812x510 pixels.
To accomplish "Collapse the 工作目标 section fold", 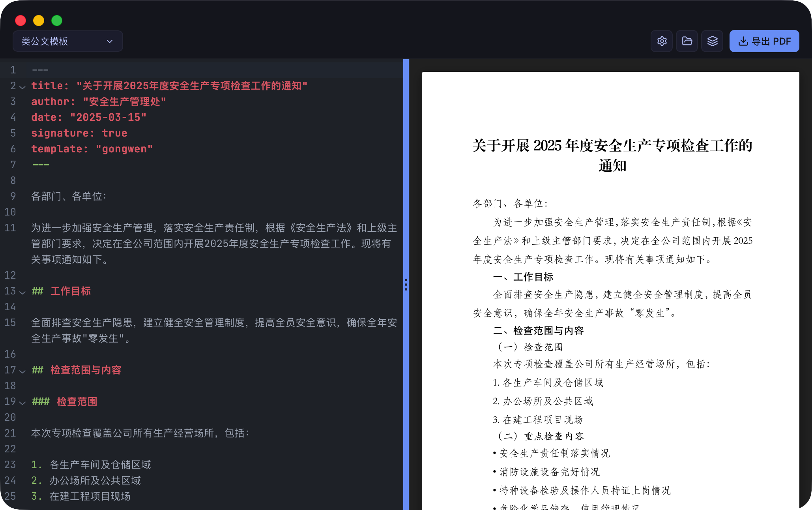I will 22,292.
